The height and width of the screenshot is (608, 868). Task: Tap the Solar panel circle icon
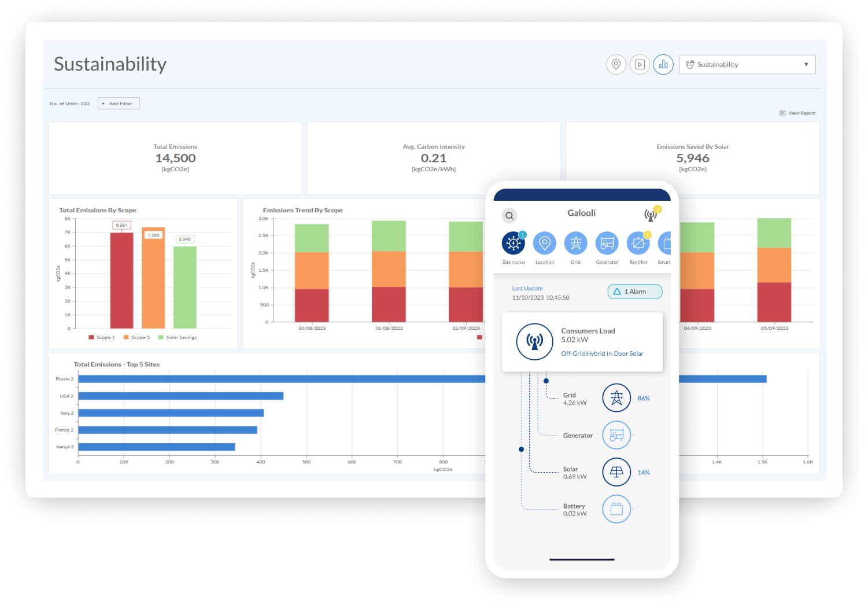click(x=616, y=472)
